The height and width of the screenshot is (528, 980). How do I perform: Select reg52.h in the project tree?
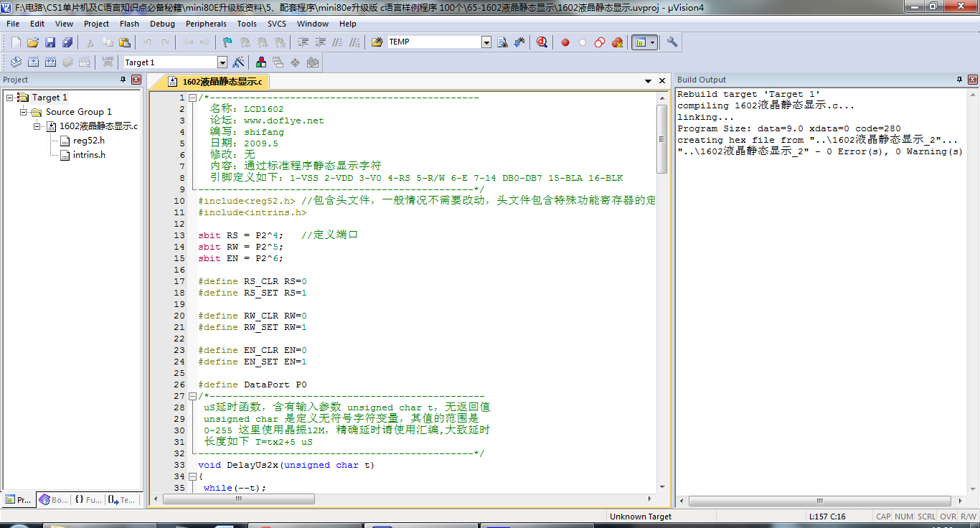(x=88, y=141)
